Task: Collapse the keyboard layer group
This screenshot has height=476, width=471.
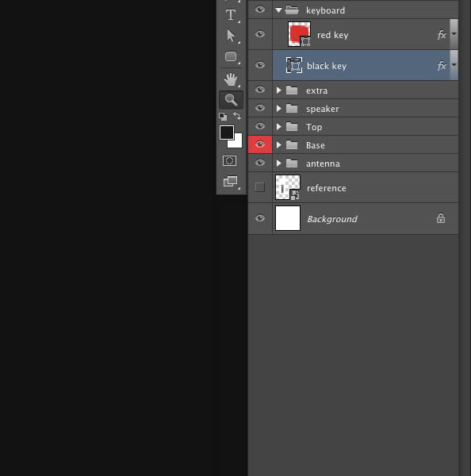Action: coord(278,10)
